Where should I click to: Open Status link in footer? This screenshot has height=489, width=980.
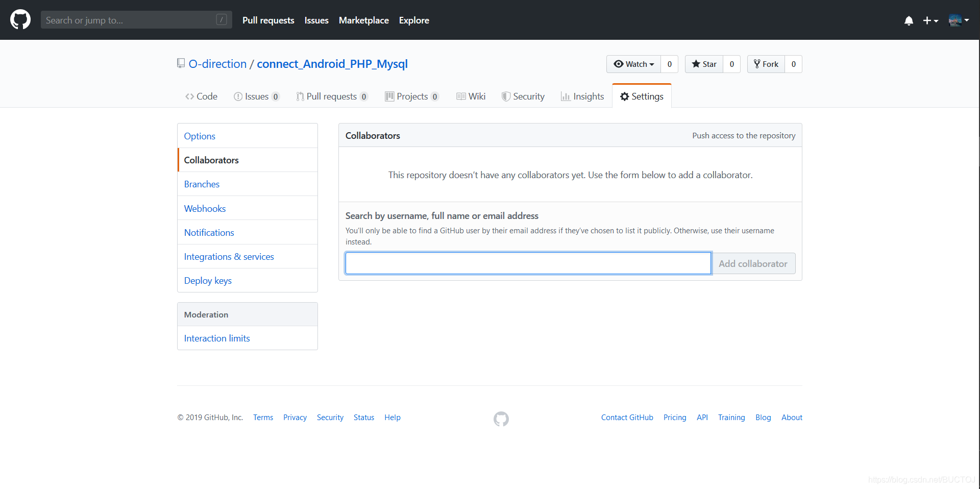[x=364, y=418]
